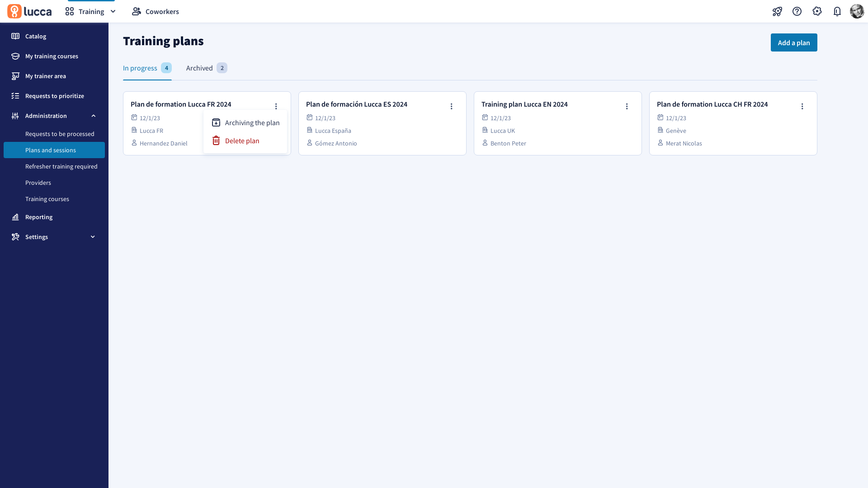The height and width of the screenshot is (488, 868).
Task: Click the prioritize checklist icon
Action: pos(15,96)
